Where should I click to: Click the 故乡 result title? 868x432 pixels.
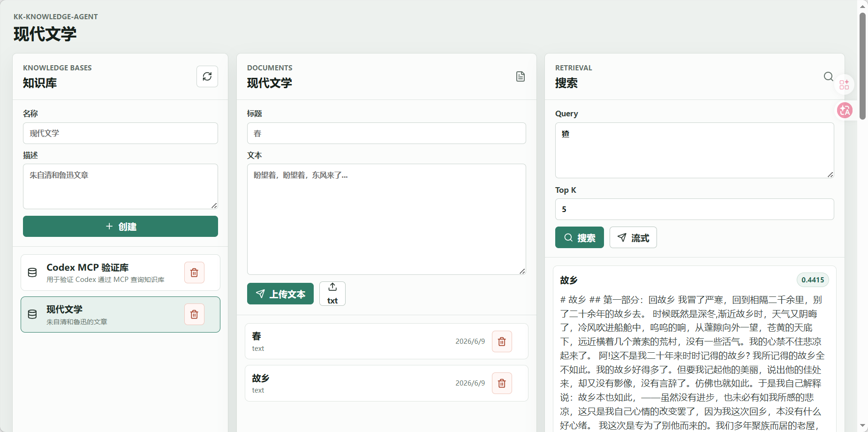coord(569,280)
